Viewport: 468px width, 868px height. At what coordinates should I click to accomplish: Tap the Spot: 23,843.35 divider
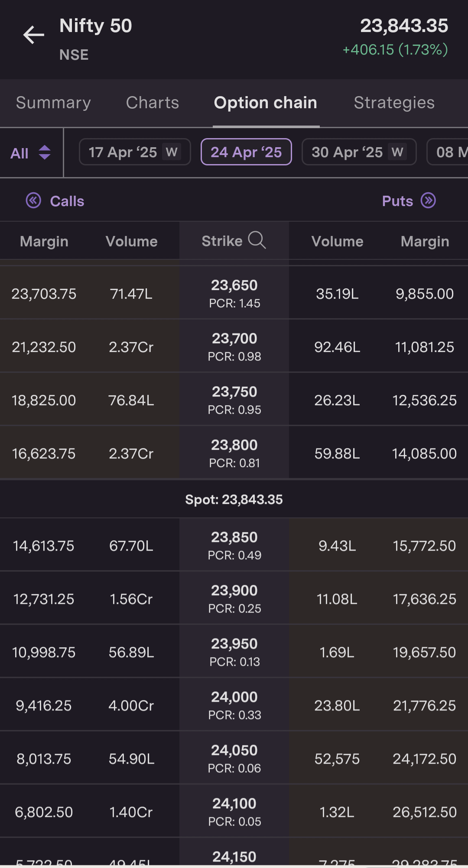(234, 500)
